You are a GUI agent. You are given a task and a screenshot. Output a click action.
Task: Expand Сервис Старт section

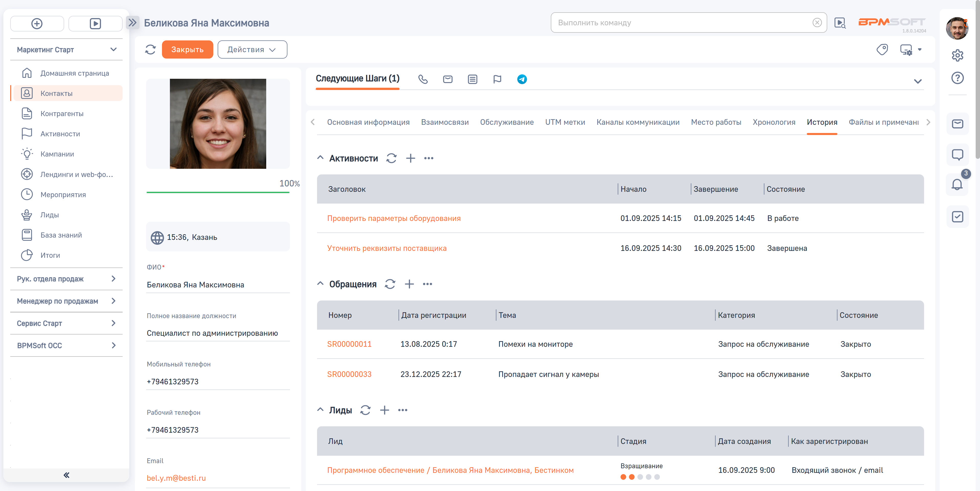point(66,323)
